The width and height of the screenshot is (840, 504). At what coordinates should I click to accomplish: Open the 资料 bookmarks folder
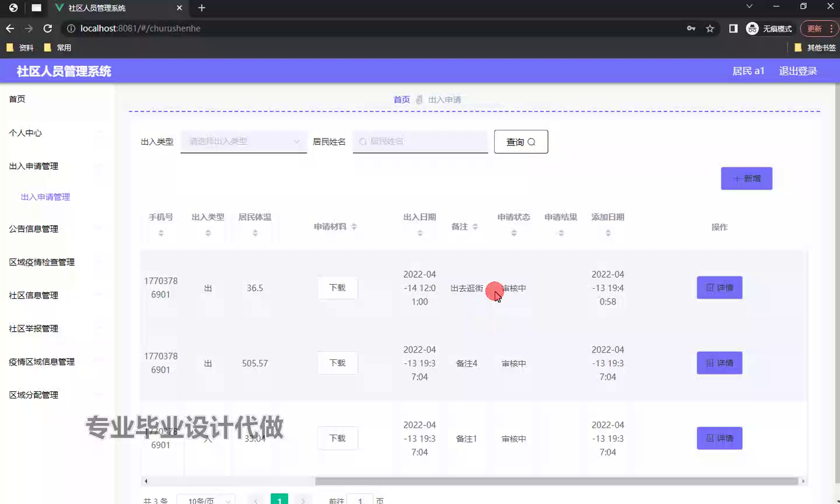click(x=20, y=48)
